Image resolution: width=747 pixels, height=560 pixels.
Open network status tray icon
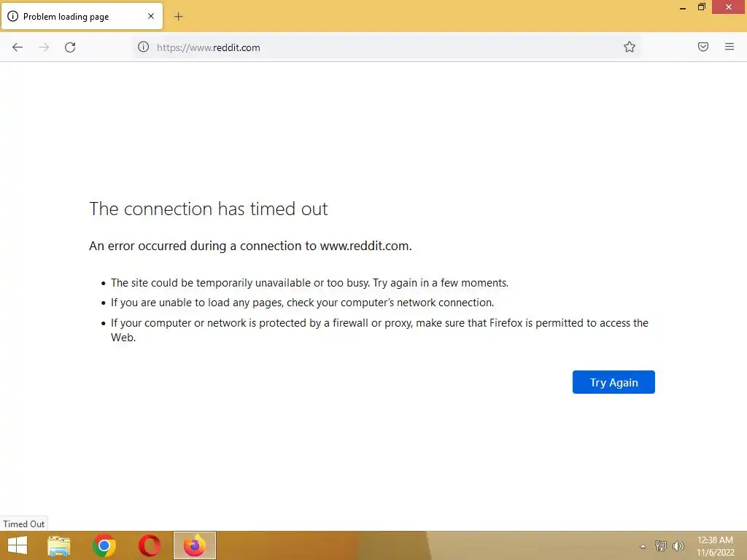pos(661,545)
